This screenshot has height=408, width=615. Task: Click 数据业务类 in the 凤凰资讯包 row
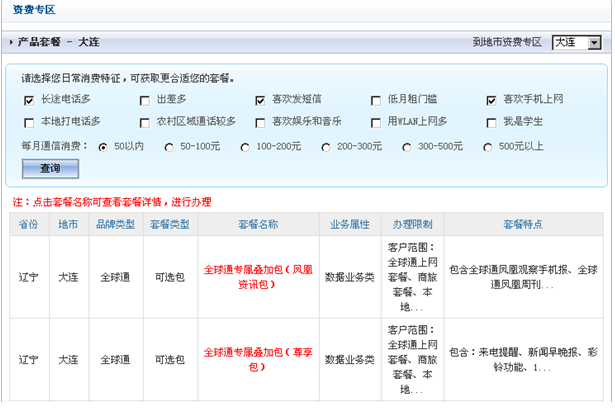point(350,277)
